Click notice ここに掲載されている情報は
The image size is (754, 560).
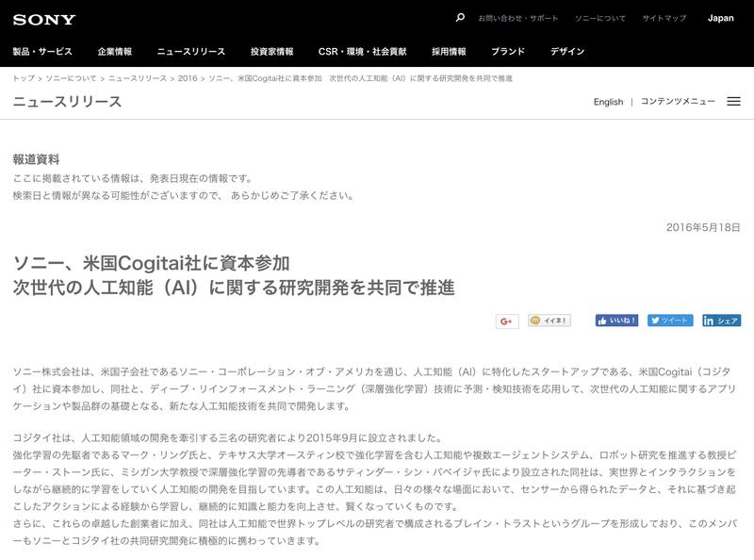click(133, 178)
